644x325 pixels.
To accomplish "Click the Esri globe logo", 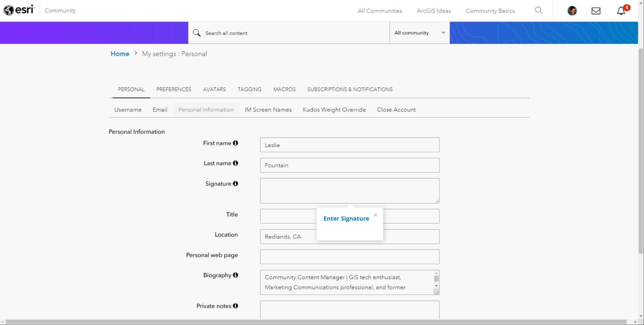I will tap(9, 10).
